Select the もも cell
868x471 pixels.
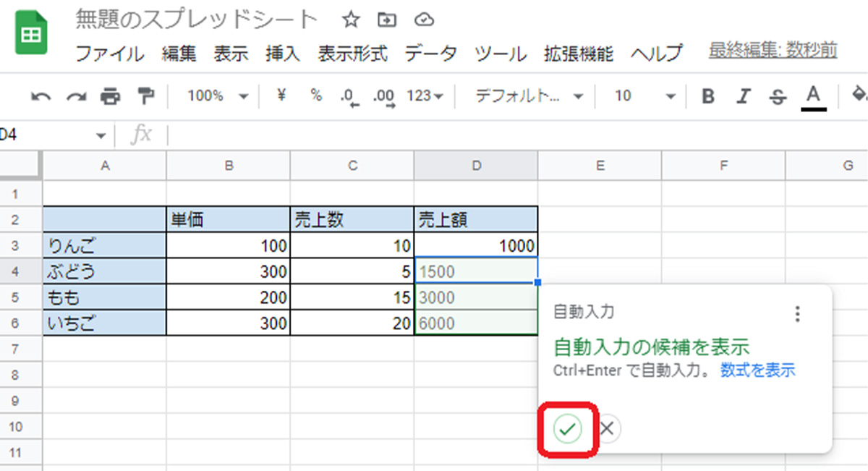(x=105, y=297)
